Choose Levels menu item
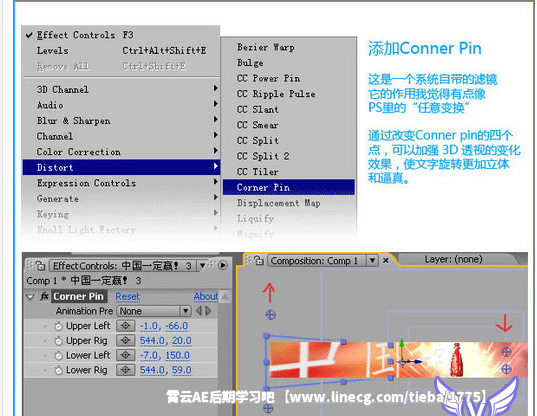Viewport: 537px width, 416px height. (x=121, y=50)
